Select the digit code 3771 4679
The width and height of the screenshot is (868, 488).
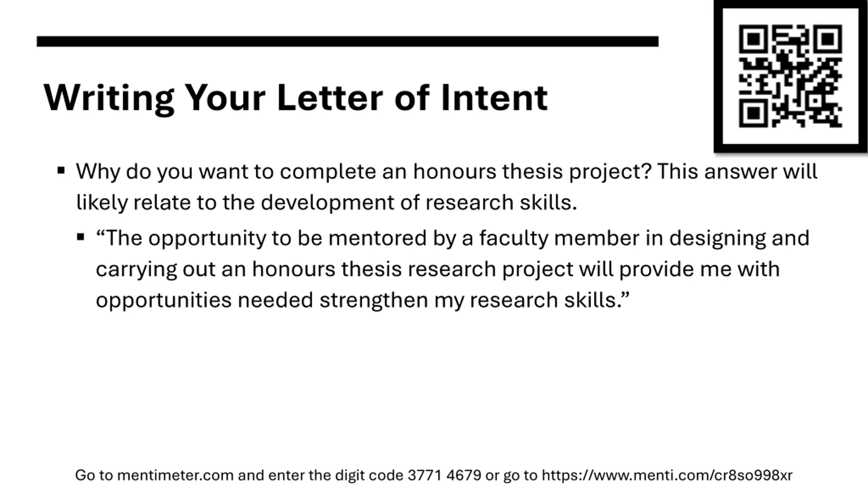[444, 475]
